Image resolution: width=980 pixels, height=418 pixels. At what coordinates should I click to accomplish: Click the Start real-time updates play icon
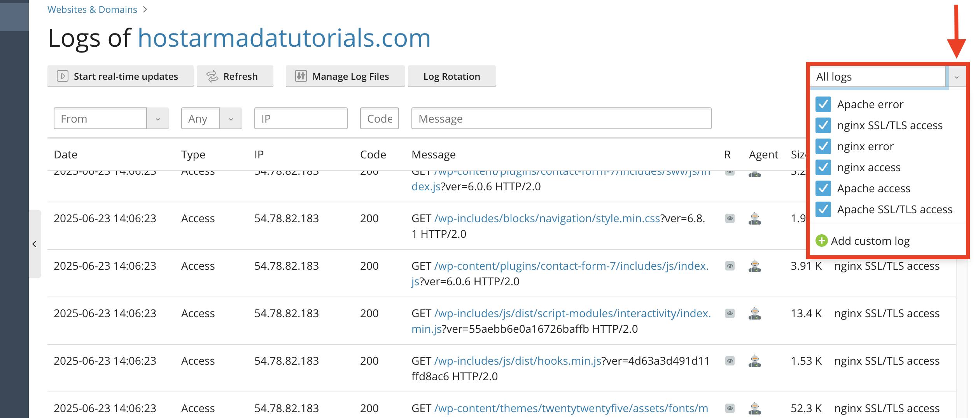[x=62, y=76]
